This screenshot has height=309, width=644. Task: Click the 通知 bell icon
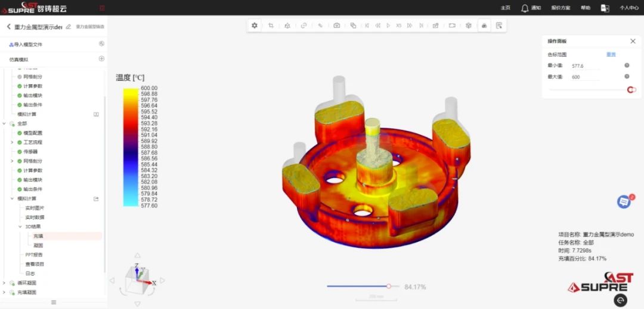click(x=525, y=8)
